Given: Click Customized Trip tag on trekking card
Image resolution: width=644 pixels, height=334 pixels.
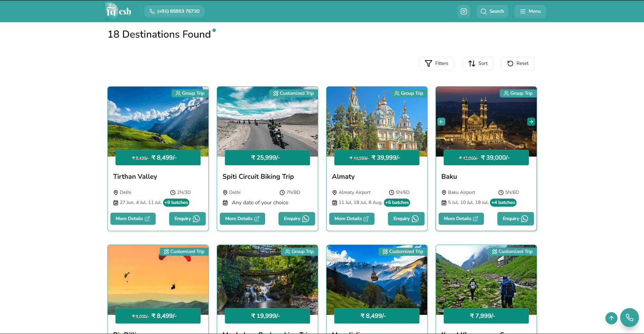Looking at the screenshot, I should 512,252.
